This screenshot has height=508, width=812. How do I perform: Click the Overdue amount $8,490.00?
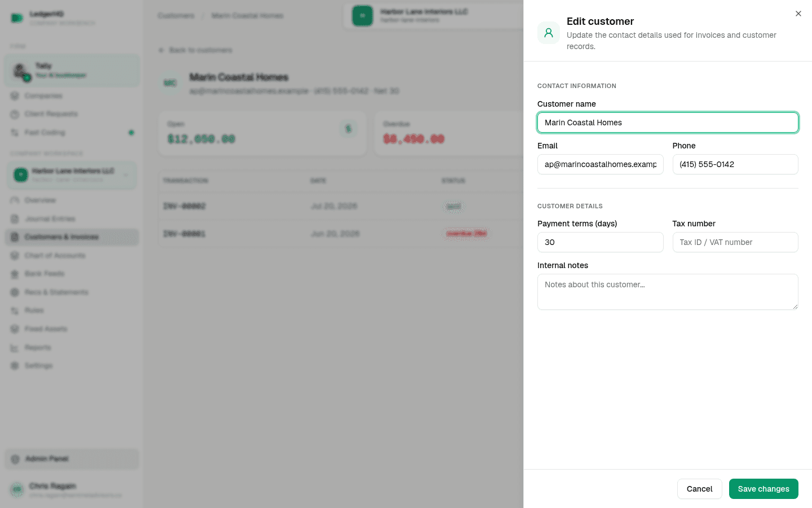coord(414,139)
